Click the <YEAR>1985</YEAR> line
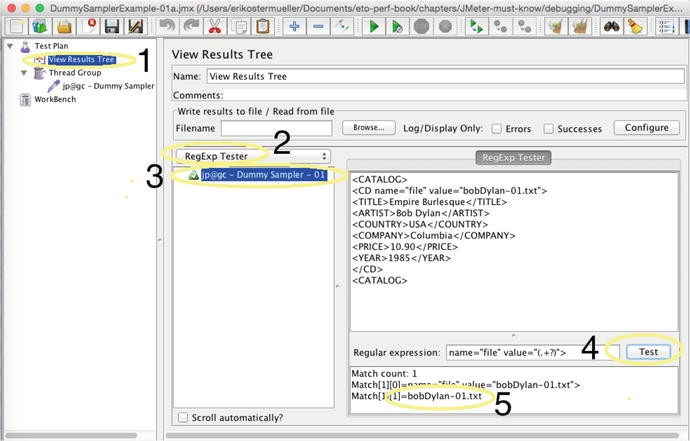The width and height of the screenshot is (690, 441). pos(402,258)
